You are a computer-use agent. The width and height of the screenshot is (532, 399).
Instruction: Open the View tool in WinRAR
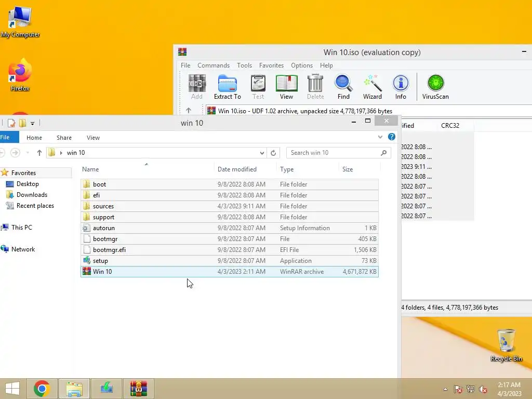click(x=286, y=87)
